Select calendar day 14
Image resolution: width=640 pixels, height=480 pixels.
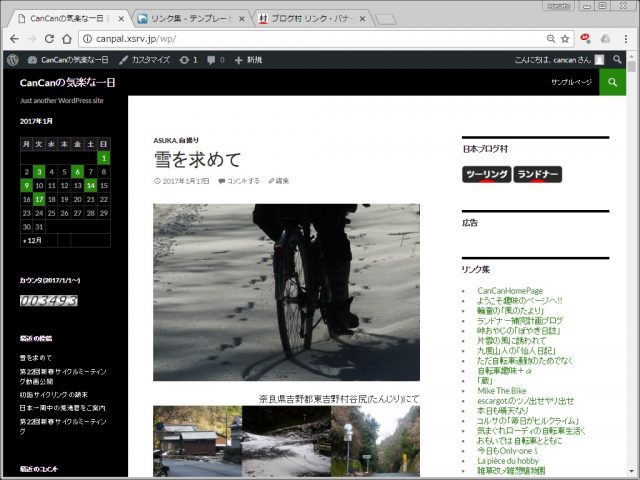[91, 186]
